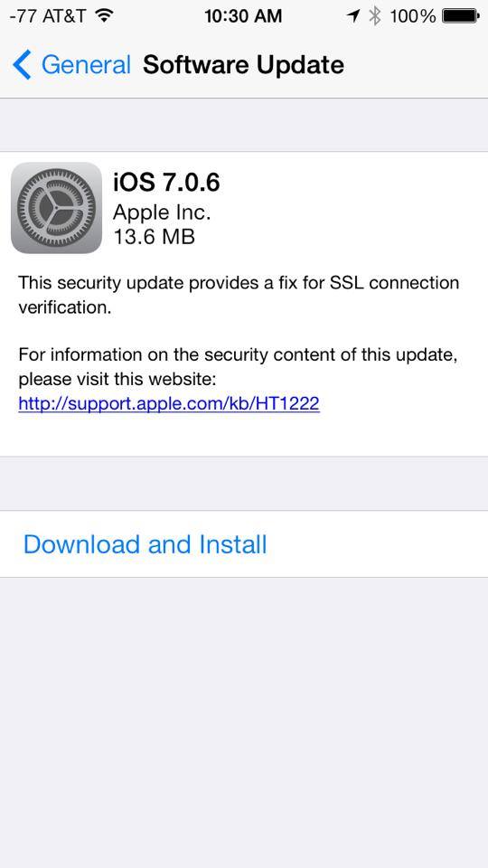Tap the SSL connection verification description
Viewport: 488px width, 868px height.
pos(239,295)
